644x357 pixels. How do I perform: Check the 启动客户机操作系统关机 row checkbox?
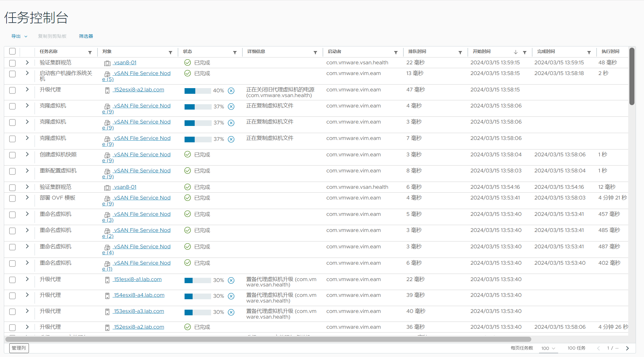[12, 74]
